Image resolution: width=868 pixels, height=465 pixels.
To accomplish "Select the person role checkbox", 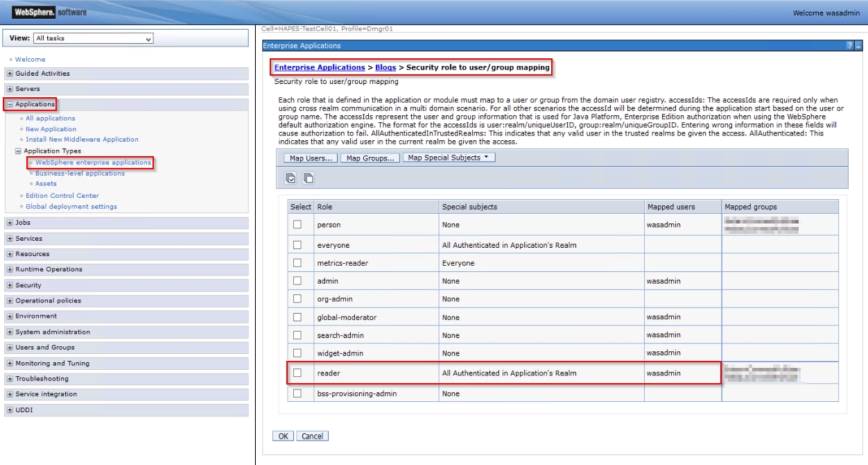I will click(x=297, y=225).
